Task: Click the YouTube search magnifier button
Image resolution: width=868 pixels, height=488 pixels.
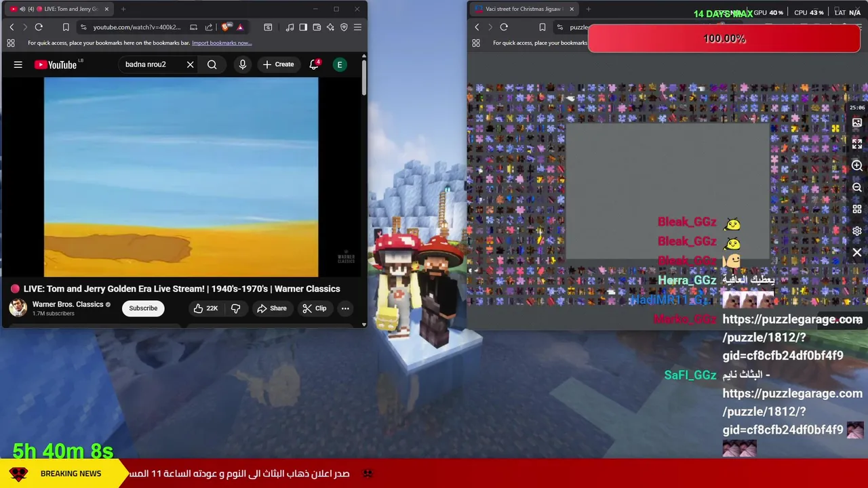Action: point(212,64)
